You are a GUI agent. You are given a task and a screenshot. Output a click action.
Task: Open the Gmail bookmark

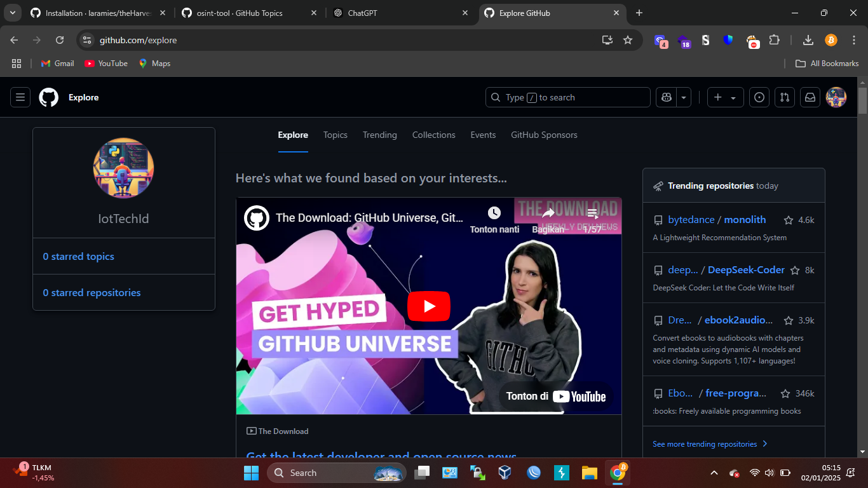click(x=57, y=64)
